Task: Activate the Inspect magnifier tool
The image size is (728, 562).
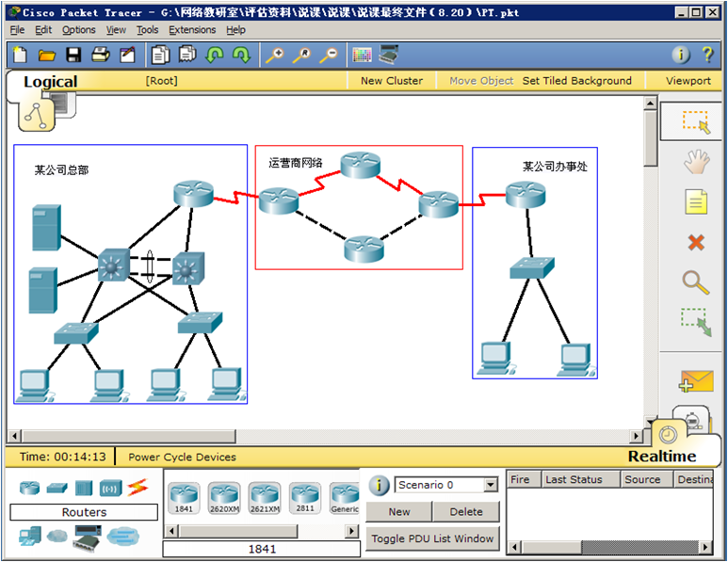Action: (696, 281)
